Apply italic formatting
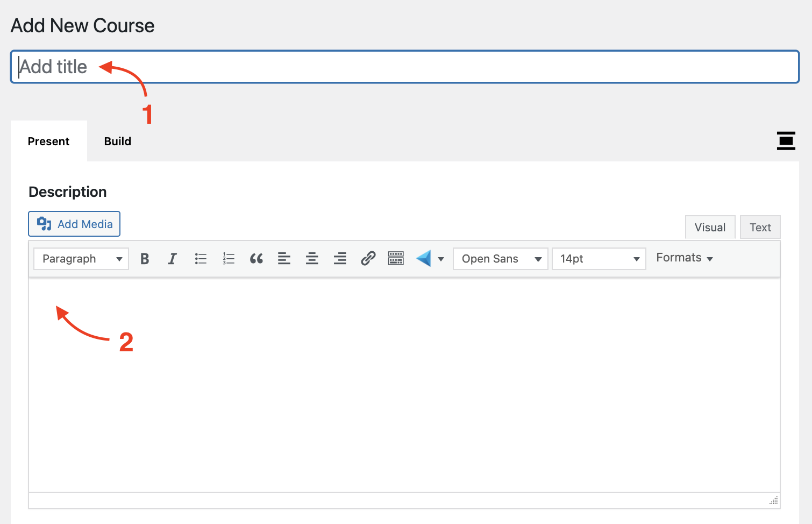The width and height of the screenshot is (812, 524). 172,259
